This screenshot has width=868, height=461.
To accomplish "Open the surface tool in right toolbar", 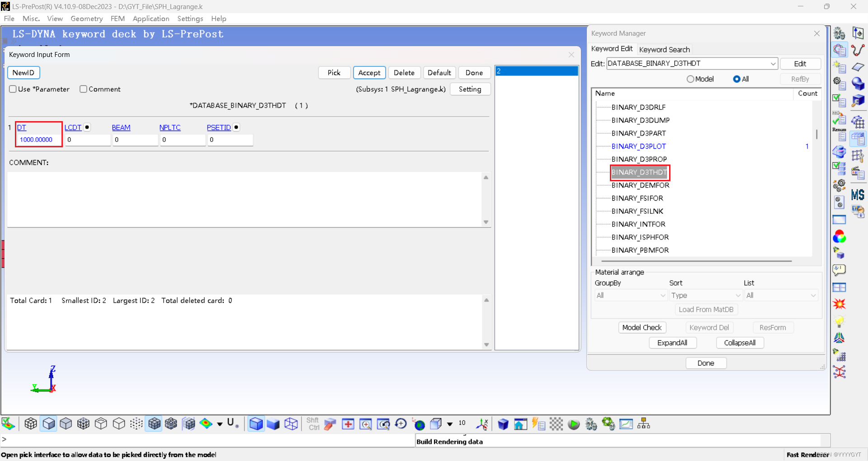I will coord(858,67).
